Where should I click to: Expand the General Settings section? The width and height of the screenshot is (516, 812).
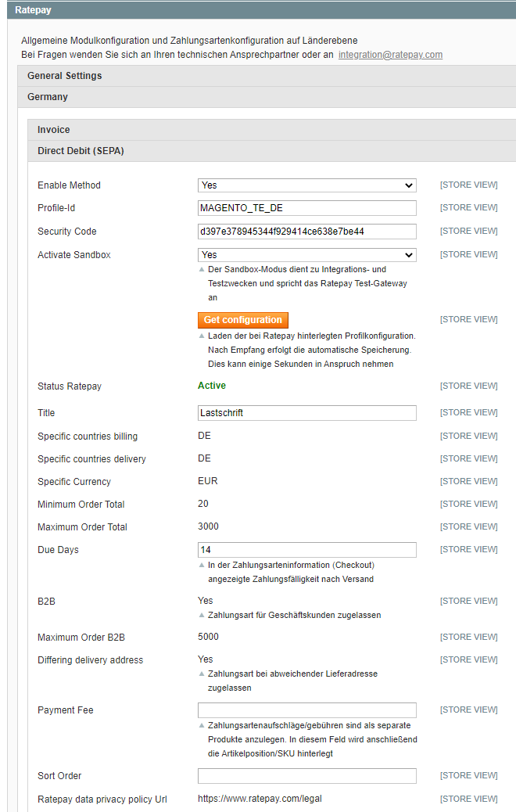pos(65,76)
